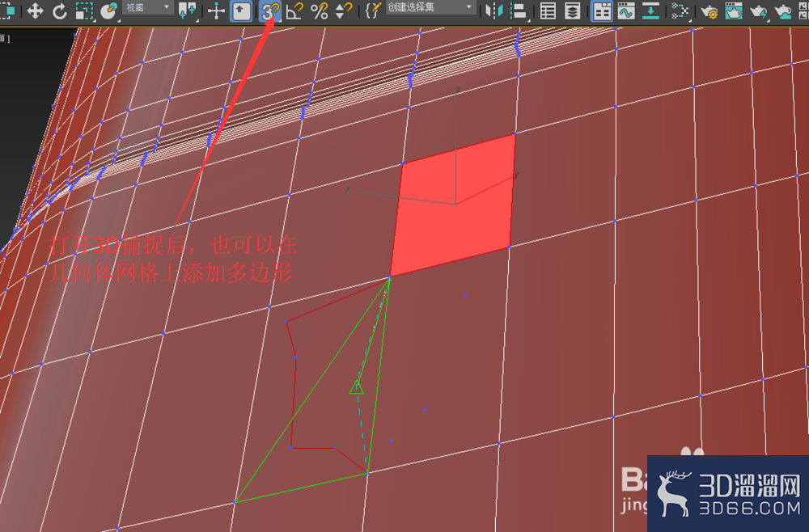The image size is (809, 532).
Task: Open the 视图 reference coordinate dropdown
Action: pyautogui.click(x=148, y=7)
